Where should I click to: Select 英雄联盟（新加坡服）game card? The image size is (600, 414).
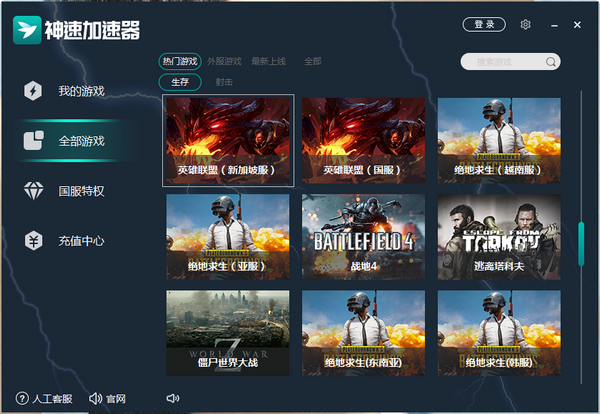[228, 140]
